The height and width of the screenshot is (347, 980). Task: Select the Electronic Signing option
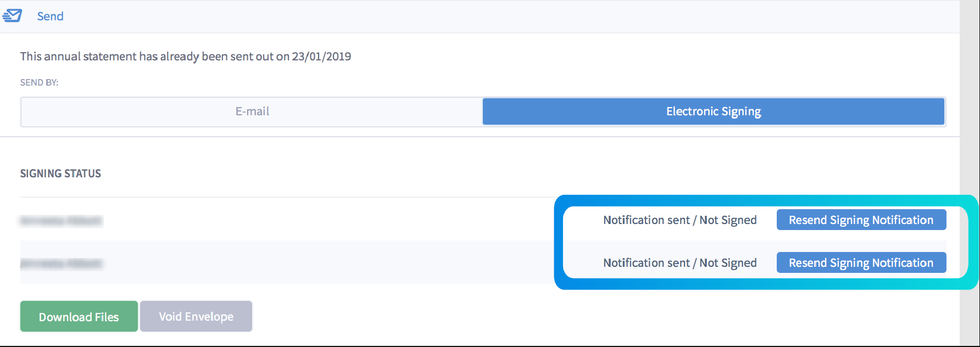tap(714, 111)
